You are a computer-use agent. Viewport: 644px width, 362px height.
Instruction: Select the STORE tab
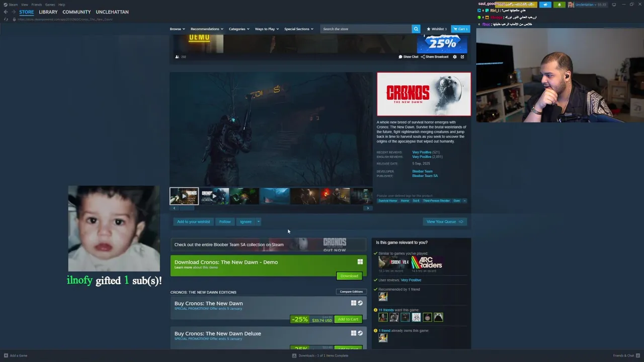pyautogui.click(x=27, y=12)
